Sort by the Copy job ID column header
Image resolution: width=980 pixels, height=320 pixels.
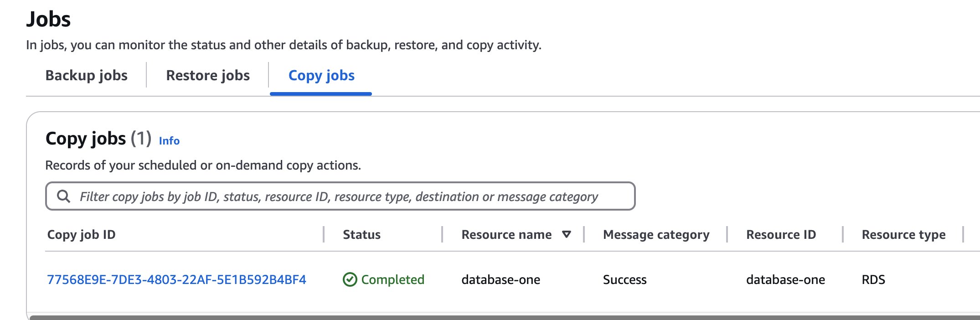pos(82,234)
